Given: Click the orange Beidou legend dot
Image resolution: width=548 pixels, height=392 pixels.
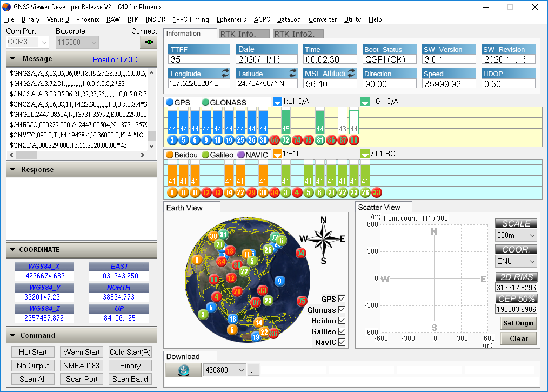Looking at the screenshot, I should point(170,155).
